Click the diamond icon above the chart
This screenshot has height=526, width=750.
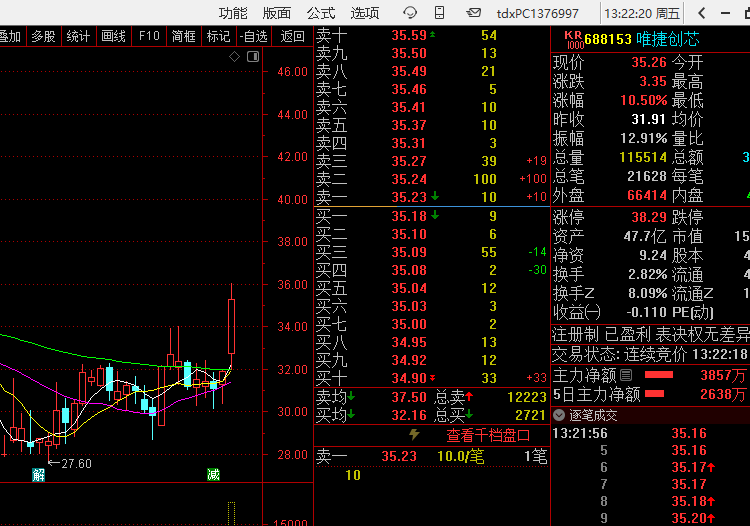click(x=234, y=57)
